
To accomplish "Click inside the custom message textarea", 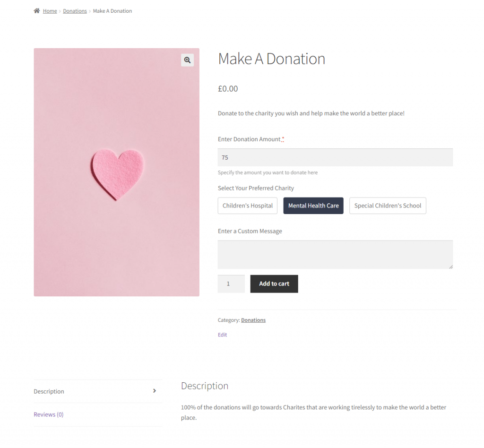I will click(x=335, y=254).
